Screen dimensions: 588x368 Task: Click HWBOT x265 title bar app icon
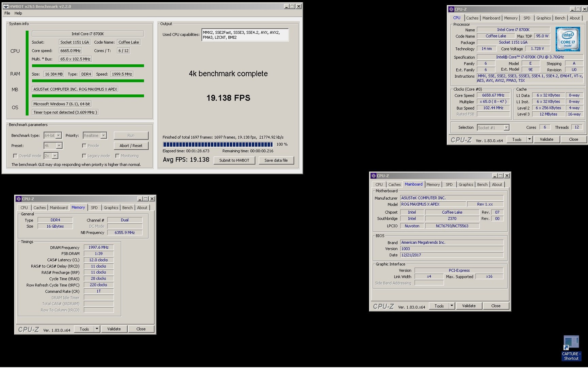click(x=6, y=6)
